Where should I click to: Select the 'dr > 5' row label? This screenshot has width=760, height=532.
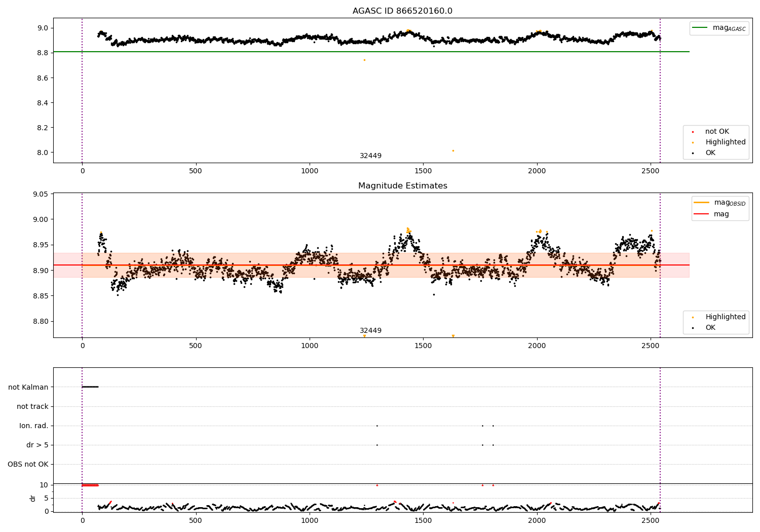(x=37, y=445)
